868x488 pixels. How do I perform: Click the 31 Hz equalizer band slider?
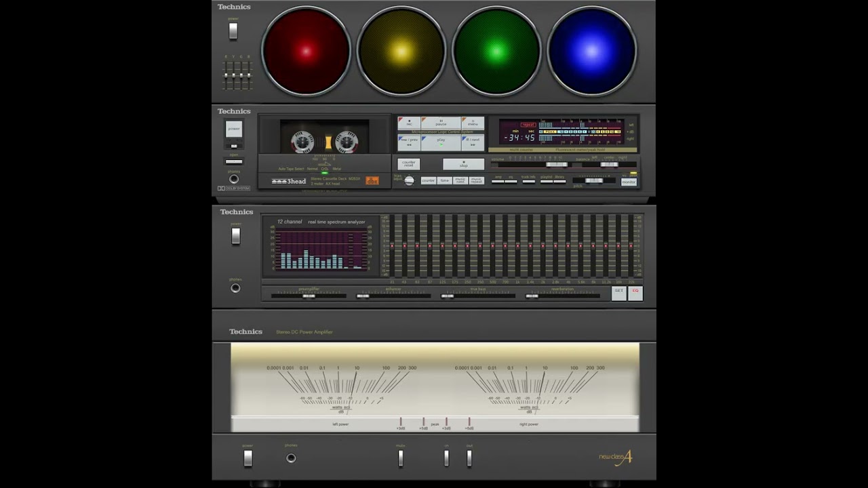[392, 245]
